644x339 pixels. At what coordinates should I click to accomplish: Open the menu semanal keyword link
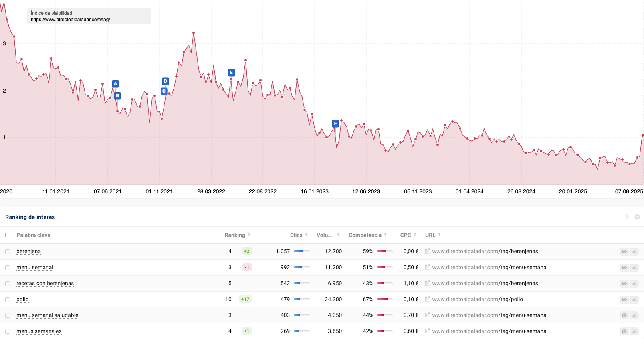click(x=35, y=267)
